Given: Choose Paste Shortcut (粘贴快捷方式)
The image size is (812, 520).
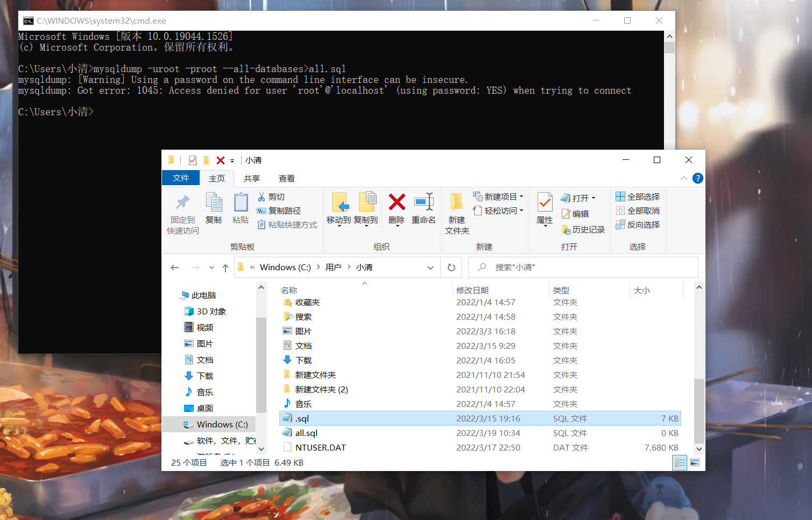Looking at the screenshot, I should pyautogui.click(x=287, y=225).
